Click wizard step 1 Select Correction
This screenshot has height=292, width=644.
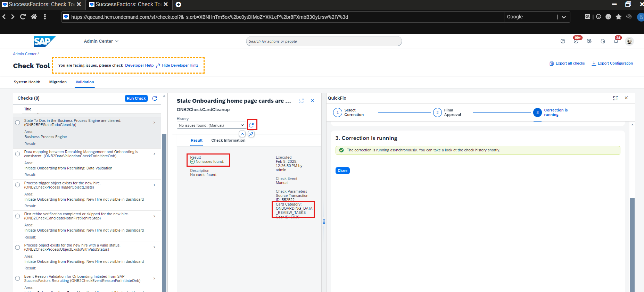pyautogui.click(x=348, y=112)
